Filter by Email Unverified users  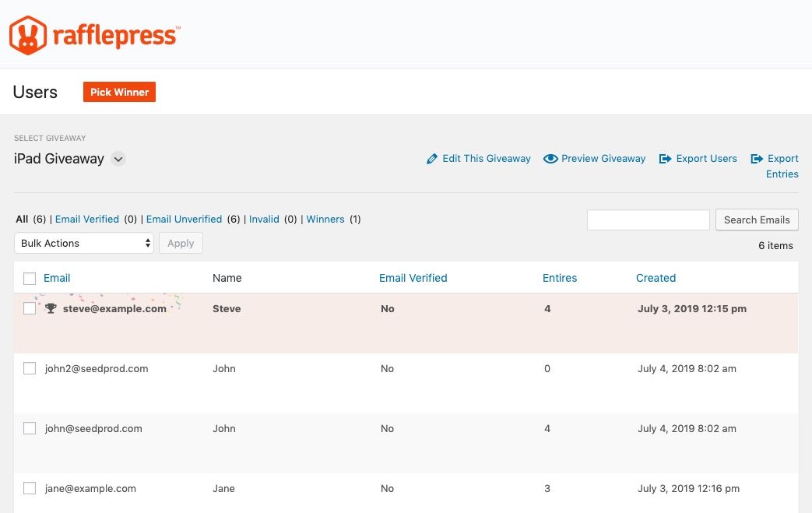(184, 219)
